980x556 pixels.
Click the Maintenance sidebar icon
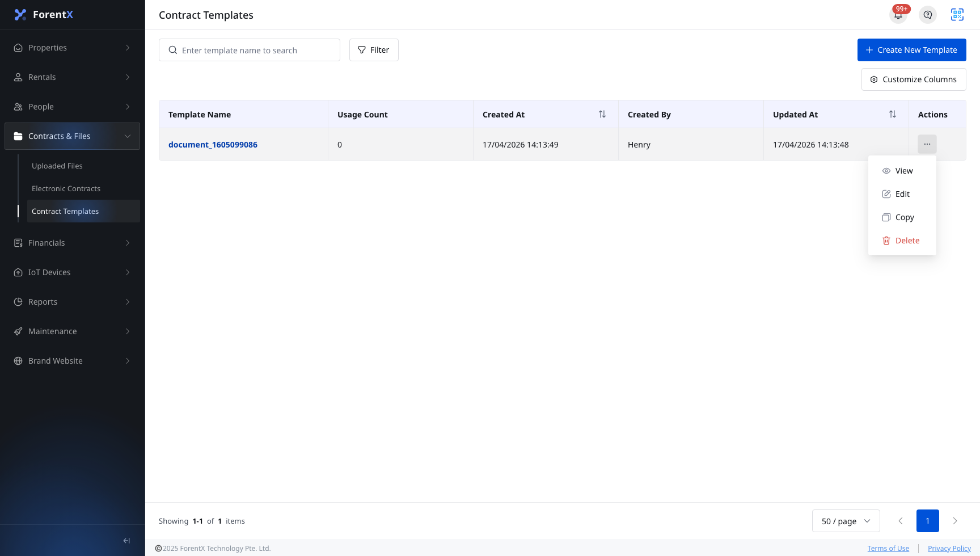tap(18, 331)
